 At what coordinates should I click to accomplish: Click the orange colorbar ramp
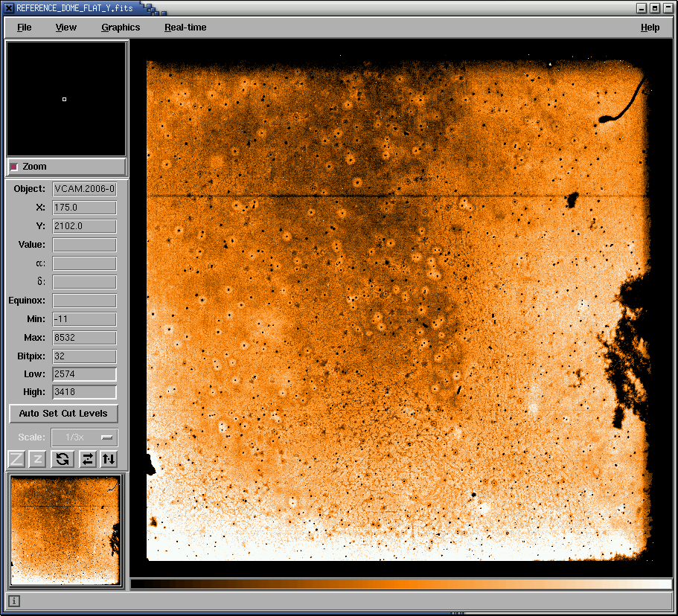[x=401, y=584]
